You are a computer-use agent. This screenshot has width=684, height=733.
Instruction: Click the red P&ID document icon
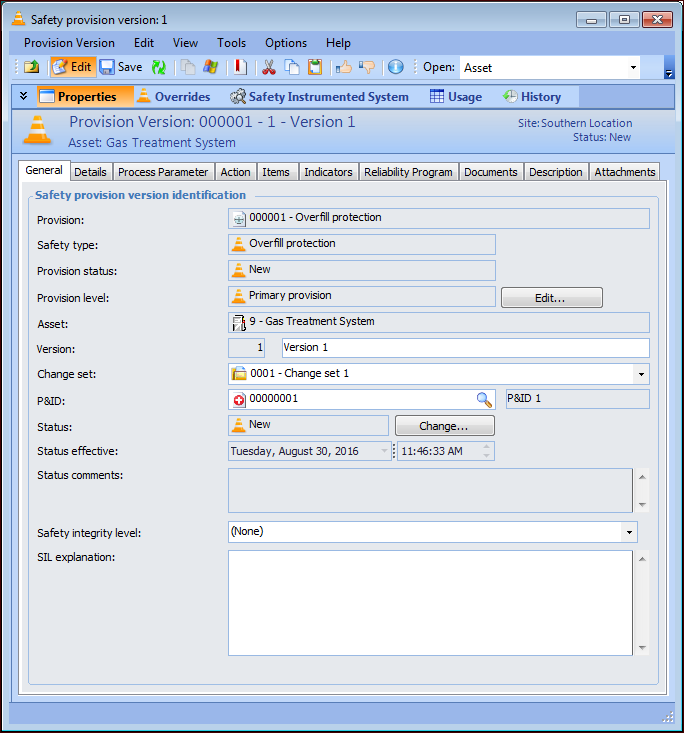click(239, 400)
